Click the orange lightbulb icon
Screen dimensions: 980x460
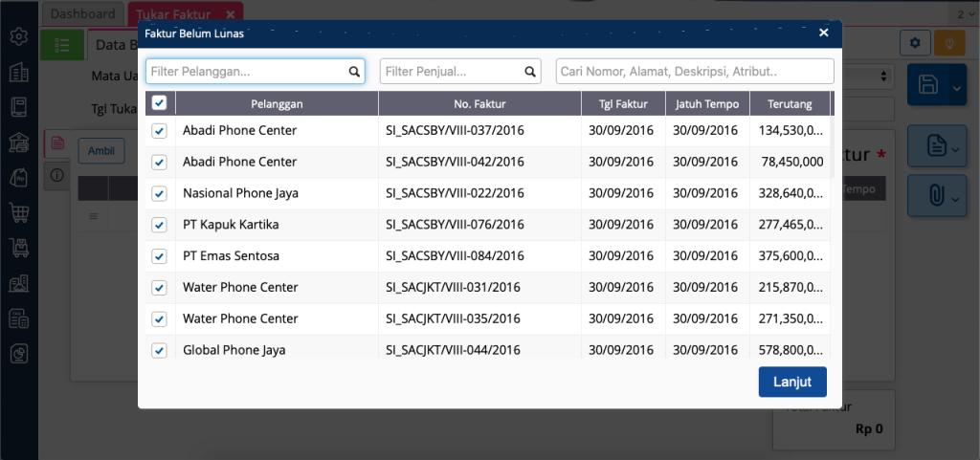(x=950, y=43)
